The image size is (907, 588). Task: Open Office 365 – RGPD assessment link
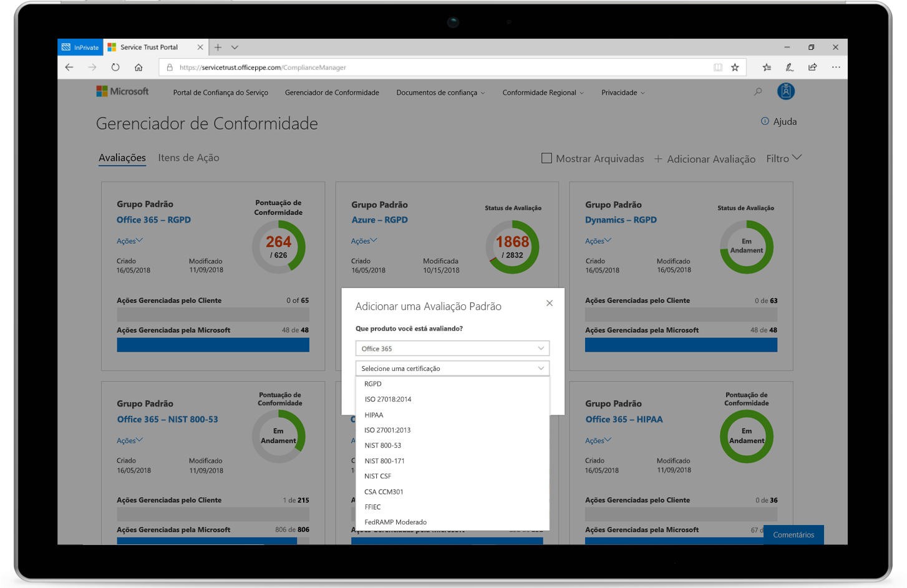pyautogui.click(x=153, y=219)
